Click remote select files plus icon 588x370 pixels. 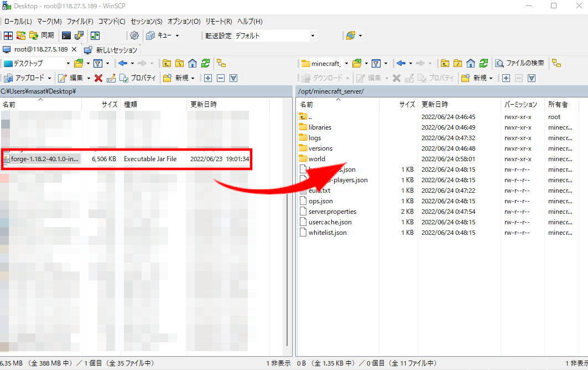506,78
